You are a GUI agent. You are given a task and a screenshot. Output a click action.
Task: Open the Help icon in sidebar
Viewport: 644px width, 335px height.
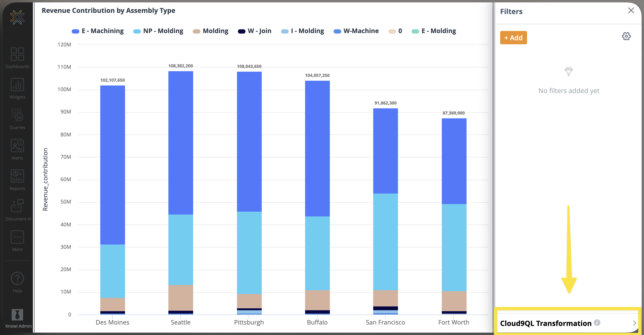(17, 282)
